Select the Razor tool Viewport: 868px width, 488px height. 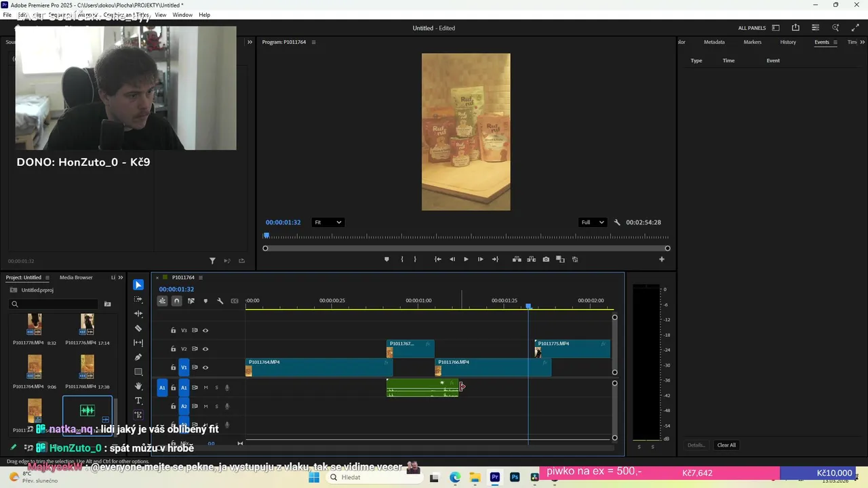coord(138,328)
